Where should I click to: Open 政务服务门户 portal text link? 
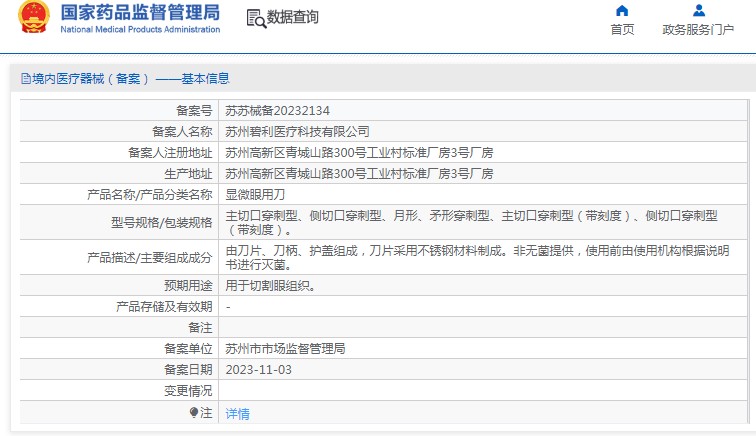click(698, 30)
